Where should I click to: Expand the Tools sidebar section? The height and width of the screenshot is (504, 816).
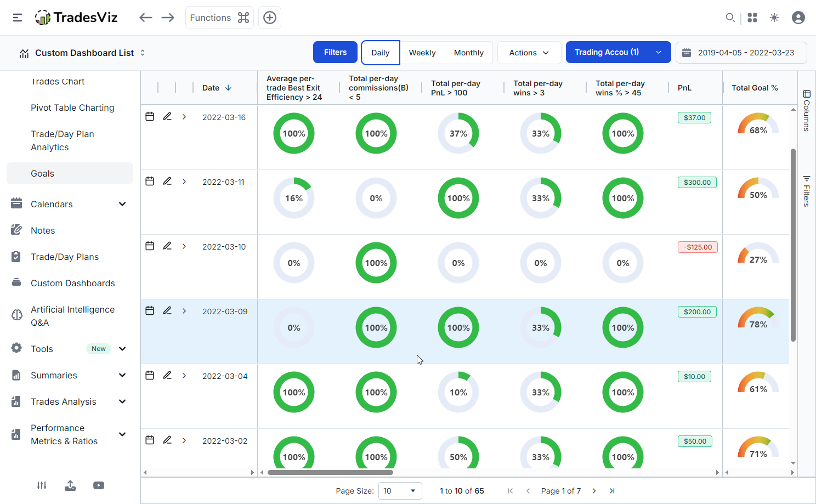coord(122,348)
